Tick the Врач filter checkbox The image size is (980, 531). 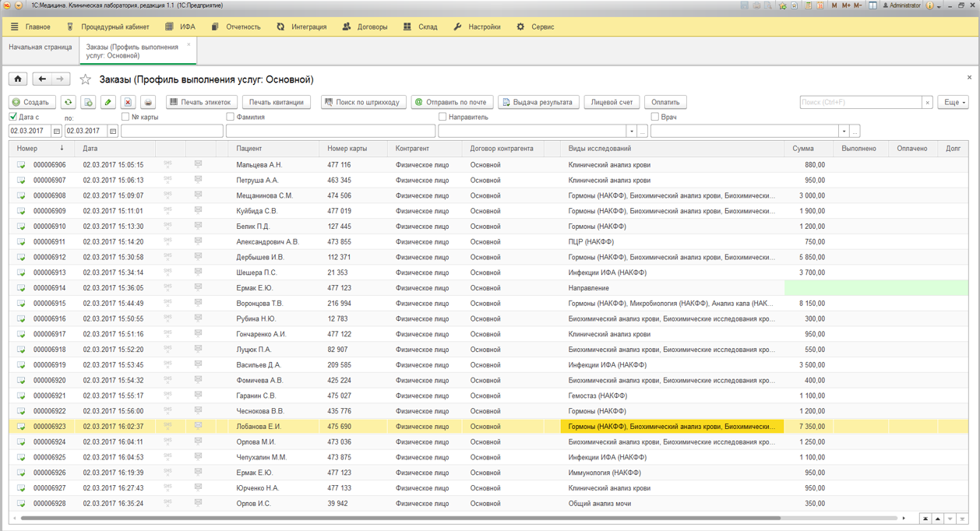(654, 117)
